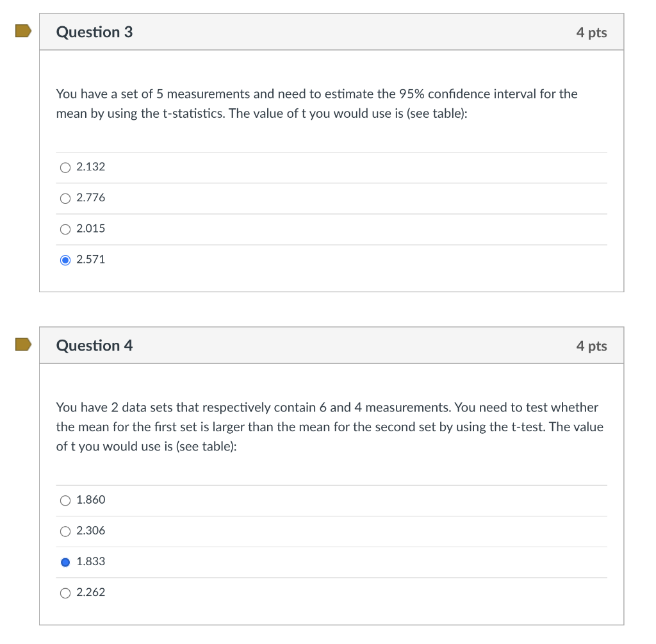This screenshot has height=644, width=656.
Task: Pick the 2.262 radio button
Action: [x=65, y=593]
